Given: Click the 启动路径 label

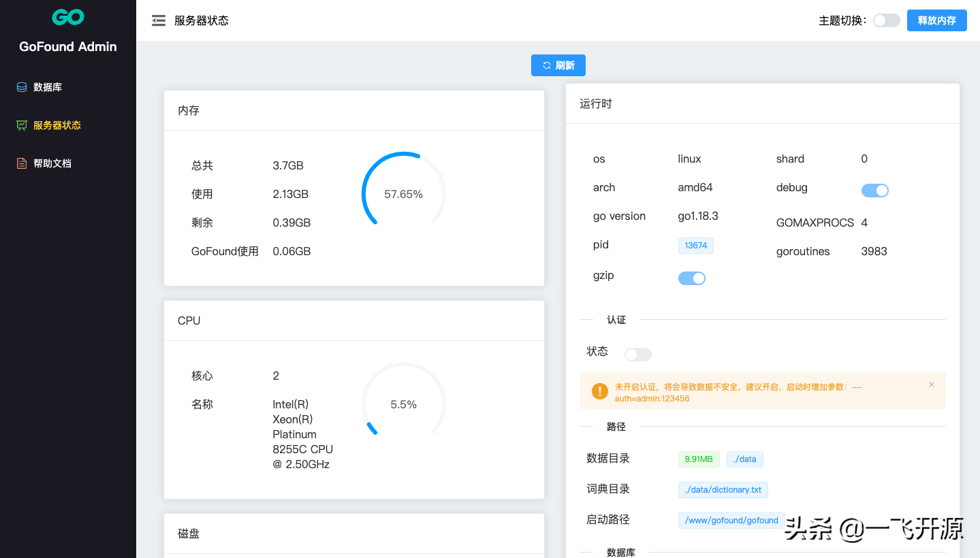Looking at the screenshot, I should coord(608,519).
